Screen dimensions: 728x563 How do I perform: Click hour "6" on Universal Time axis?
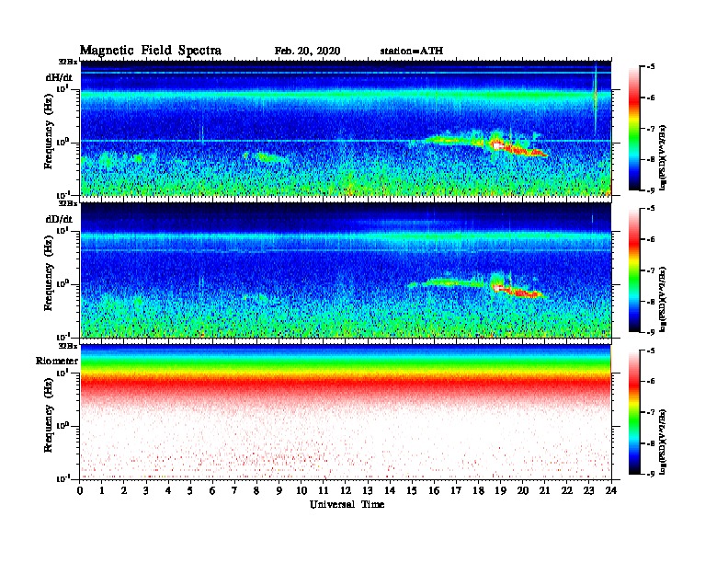click(x=212, y=490)
